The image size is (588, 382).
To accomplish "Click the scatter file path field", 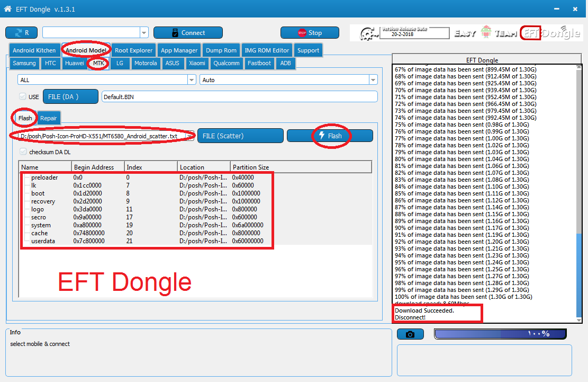I will (102, 136).
